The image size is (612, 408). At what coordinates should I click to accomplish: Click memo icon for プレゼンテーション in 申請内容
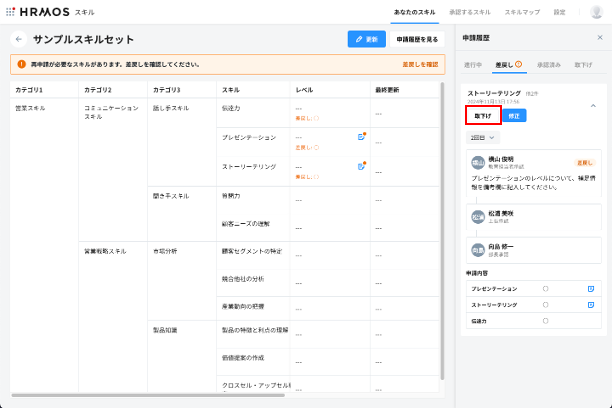click(x=591, y=288)
